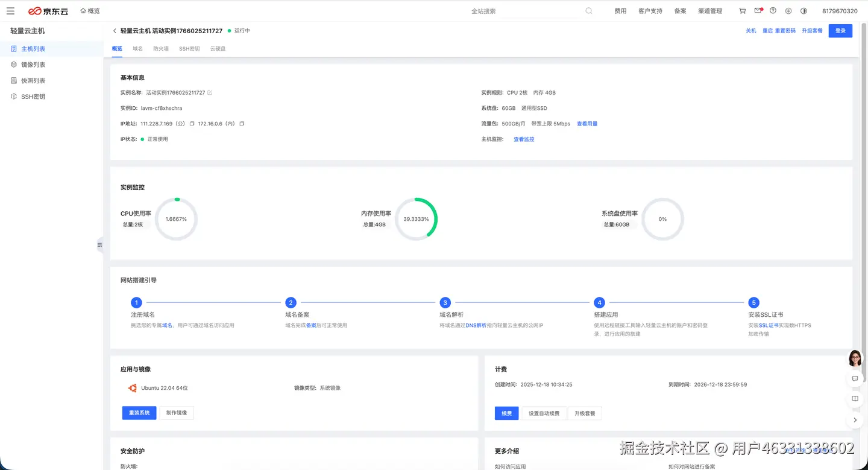Select 主机列表 in the sidebar
This screenshot has width=868, height=470.
[x=51, y=49]
